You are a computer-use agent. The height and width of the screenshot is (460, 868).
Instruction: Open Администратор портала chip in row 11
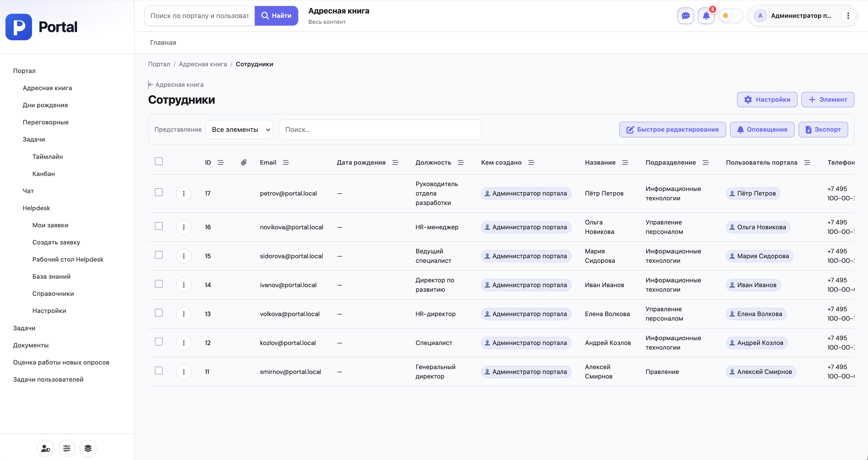click(526, 372)
